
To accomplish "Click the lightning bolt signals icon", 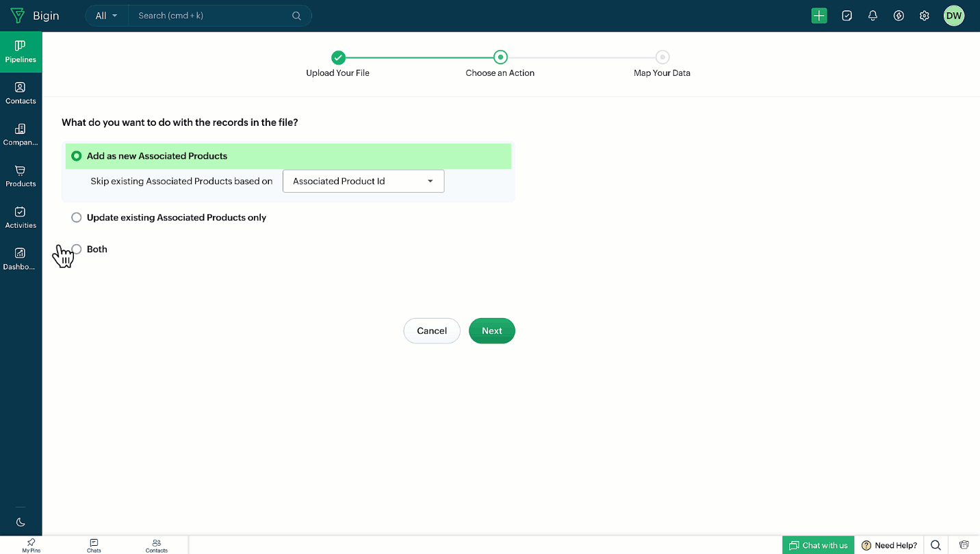I will tap(899, 16).
